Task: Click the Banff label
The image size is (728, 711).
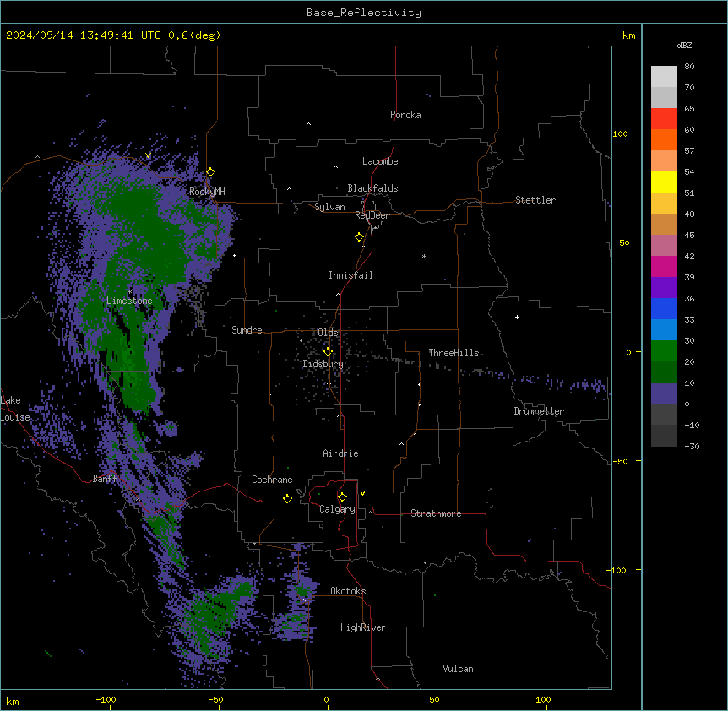Action: 105,479
